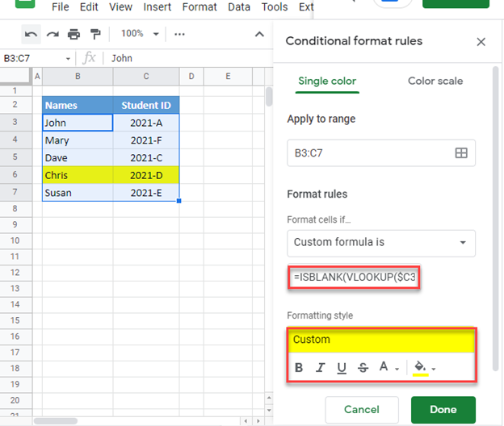
Task: Click the sheet scroll down arrow
Action: pyautogui.click(x=269, y=410)
